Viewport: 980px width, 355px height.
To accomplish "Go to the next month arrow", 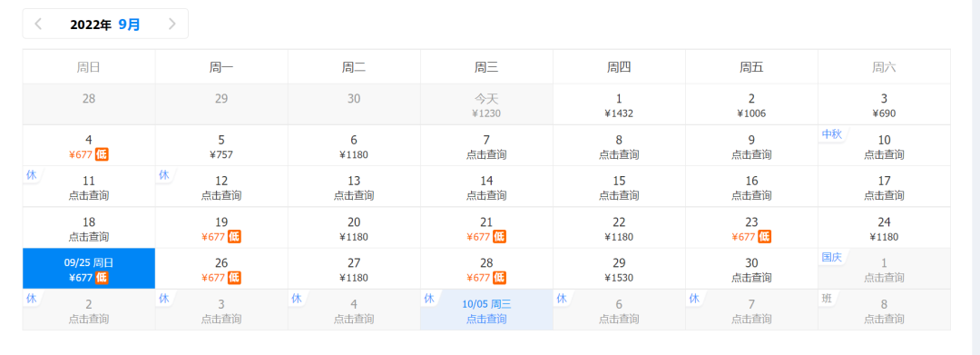I will pos(172,25).
